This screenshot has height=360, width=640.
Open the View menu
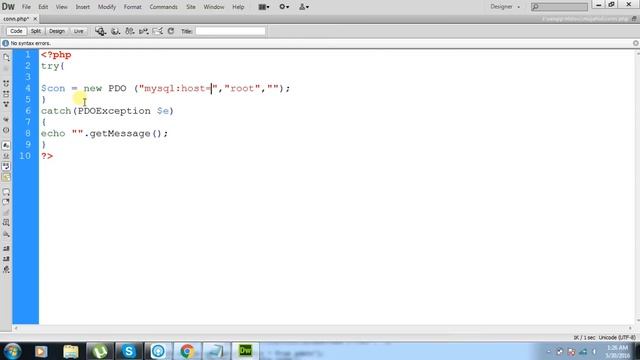(x=62, y=7)
